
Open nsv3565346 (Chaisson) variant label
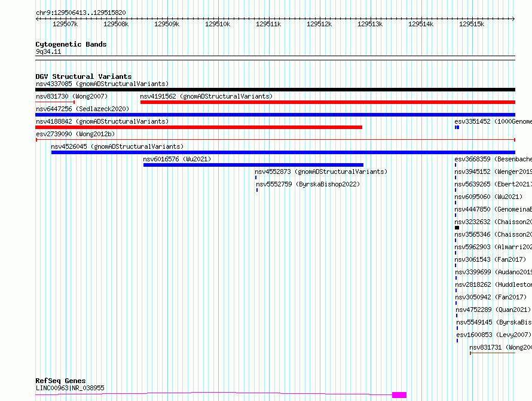(493, 234)
